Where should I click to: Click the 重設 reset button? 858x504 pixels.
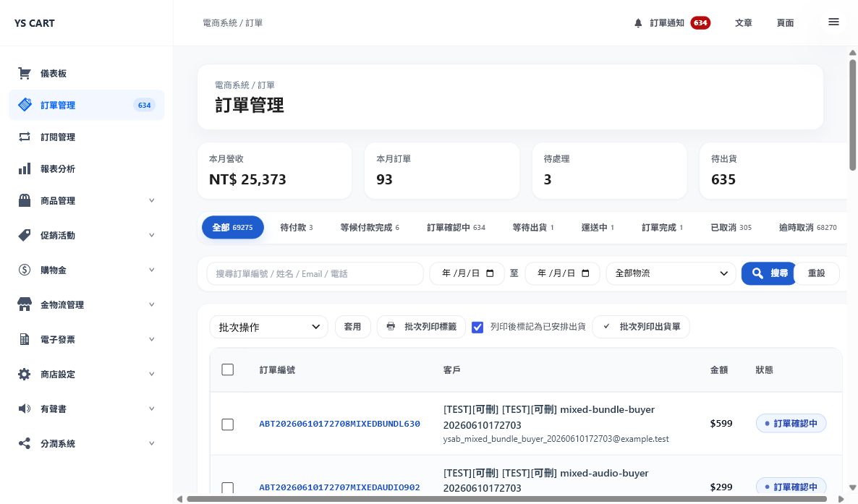[817, 273]
